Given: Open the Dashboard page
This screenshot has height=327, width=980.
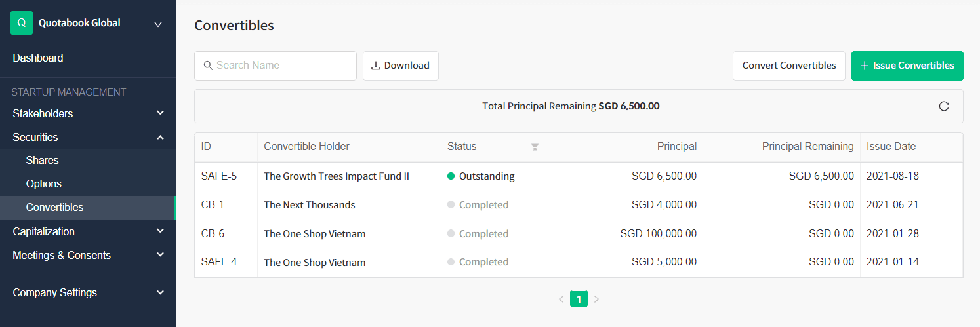Looking at the screenshot, I should click(x=38, y=58).
